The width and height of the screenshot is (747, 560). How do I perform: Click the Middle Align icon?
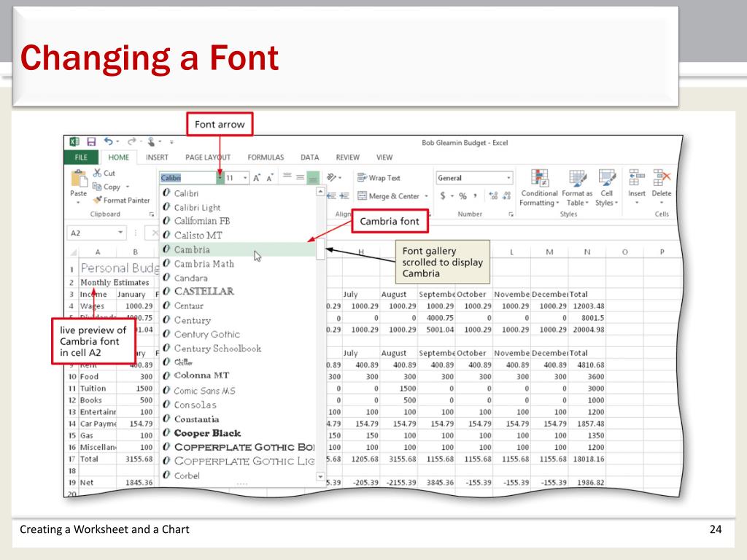300,177
